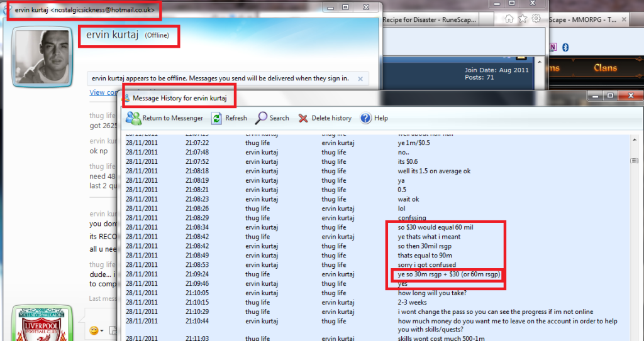The width and height of the screenshot is (644, 341).
Task: Switch to Recipe for Disaster browser tab
Action: click(430, 19)
